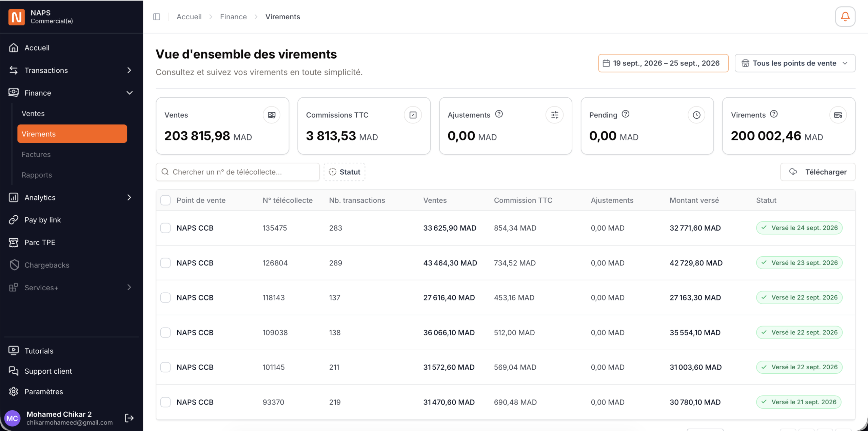This screenshot has height=431, width=868.
Task: Open the Virements help tooltip icon
Action: point(774,114)
